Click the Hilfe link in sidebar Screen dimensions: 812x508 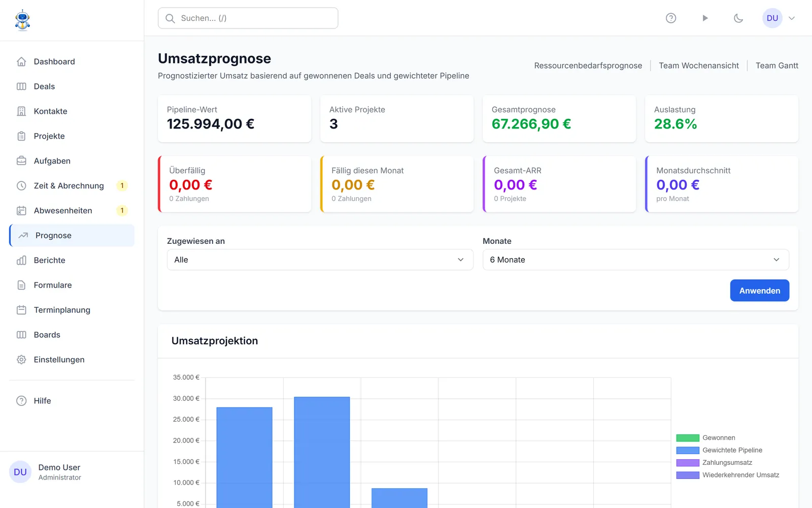point(72,401)
